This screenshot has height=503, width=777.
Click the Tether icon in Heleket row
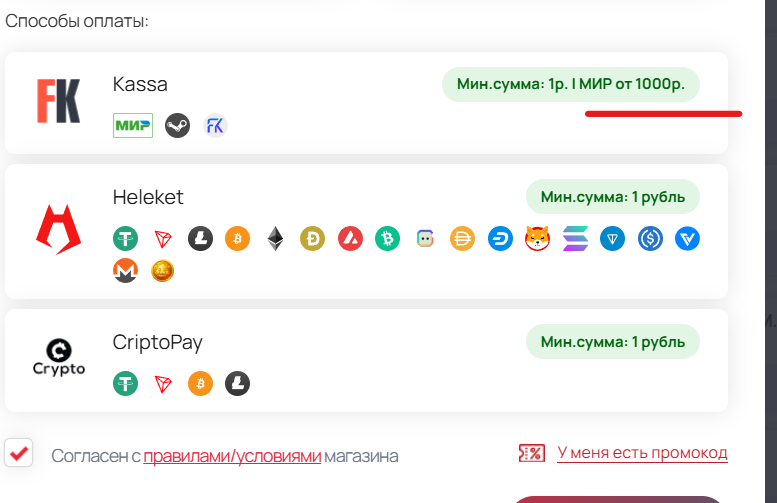click(125, 239)
